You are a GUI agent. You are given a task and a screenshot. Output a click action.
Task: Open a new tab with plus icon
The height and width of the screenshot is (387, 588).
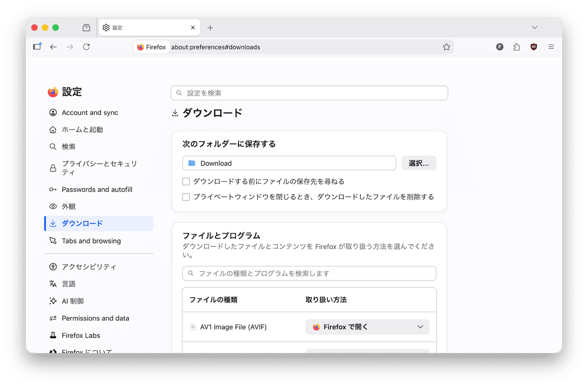(x=210, y=28)
